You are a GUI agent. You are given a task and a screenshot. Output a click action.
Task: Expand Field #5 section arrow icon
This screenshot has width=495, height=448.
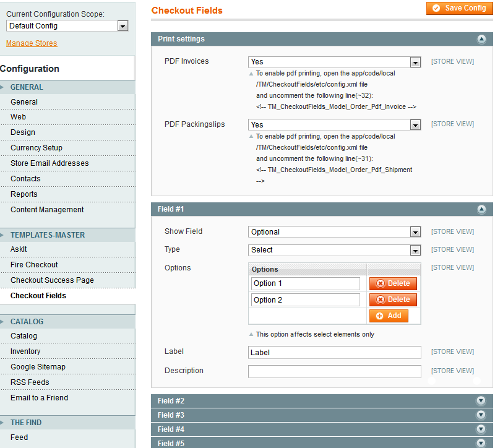tap(481, 443)
